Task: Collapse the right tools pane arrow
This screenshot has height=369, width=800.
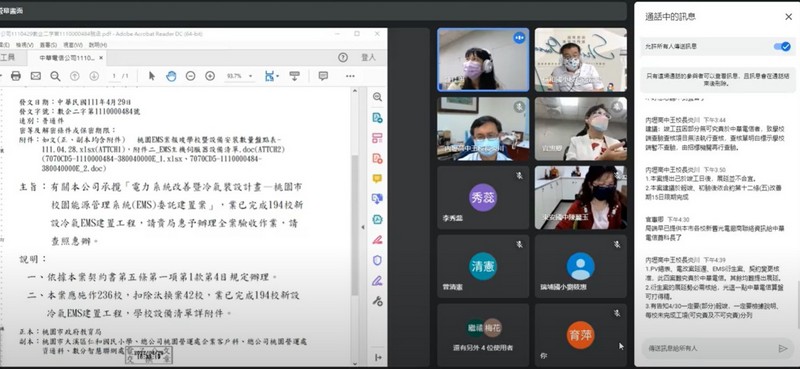Action: pos(363,227)
